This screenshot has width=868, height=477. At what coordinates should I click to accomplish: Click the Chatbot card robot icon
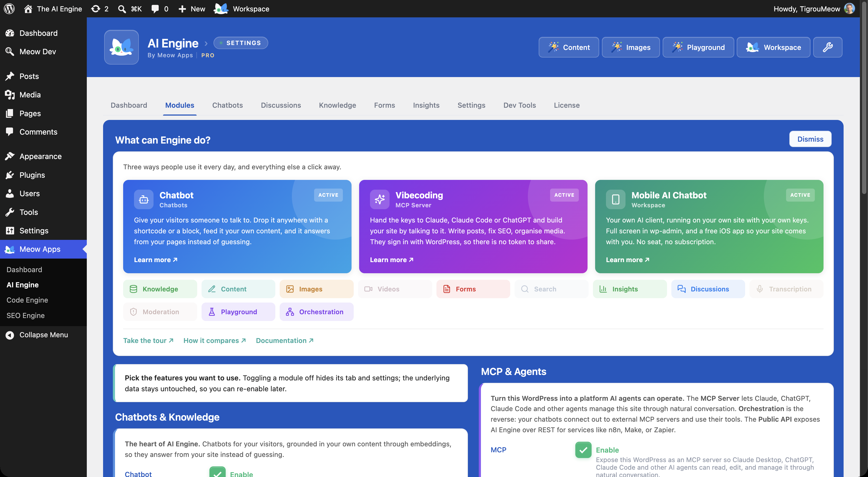click(143, 200)
